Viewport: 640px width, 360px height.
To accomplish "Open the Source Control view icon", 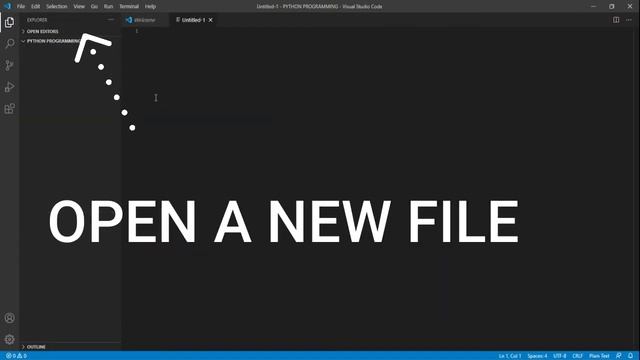I will [9, 65].
